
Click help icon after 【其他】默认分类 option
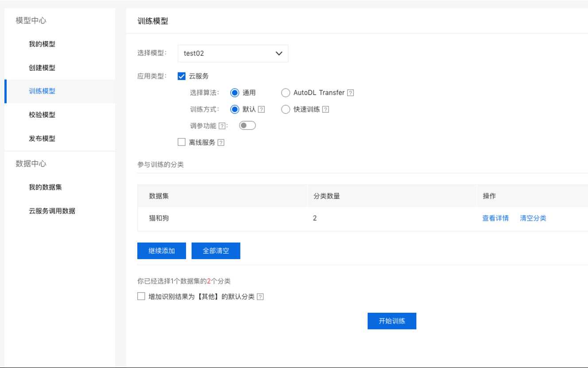coord(260,297)
